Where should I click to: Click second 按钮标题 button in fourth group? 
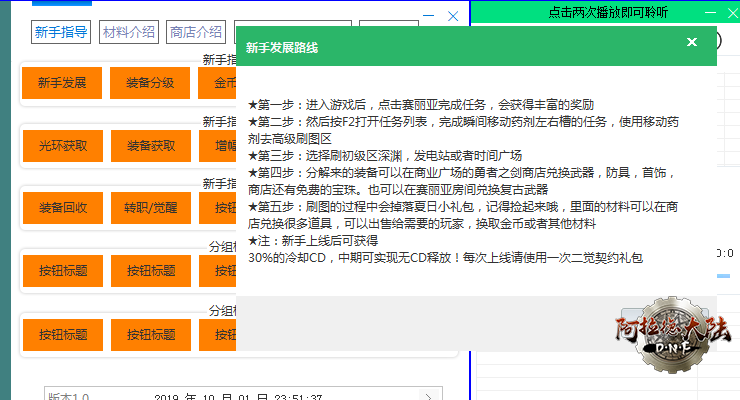pos(150,270)
